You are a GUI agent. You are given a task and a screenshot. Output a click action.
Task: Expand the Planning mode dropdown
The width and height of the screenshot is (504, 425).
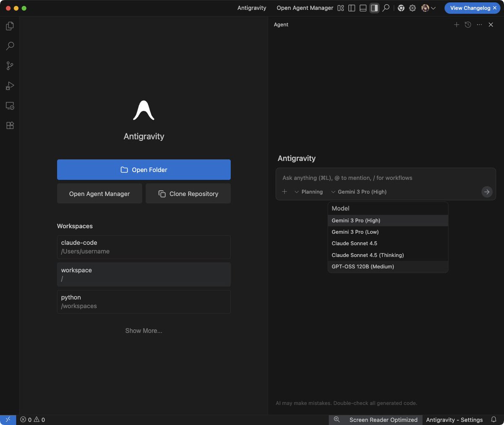click(309, 192)
